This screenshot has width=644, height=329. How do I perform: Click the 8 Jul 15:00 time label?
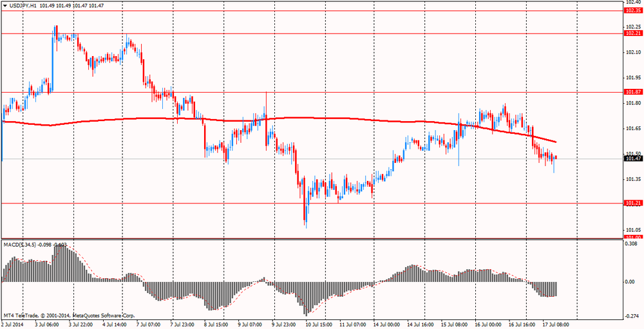pyautogui.click(x=216, y=324)
